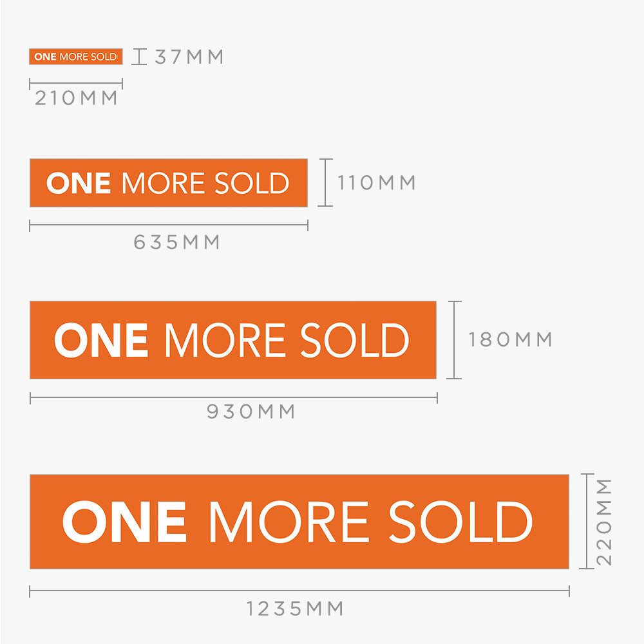Click the 210MM width label
The width and height of the screenshot is (644, 644).
[77, 99]
